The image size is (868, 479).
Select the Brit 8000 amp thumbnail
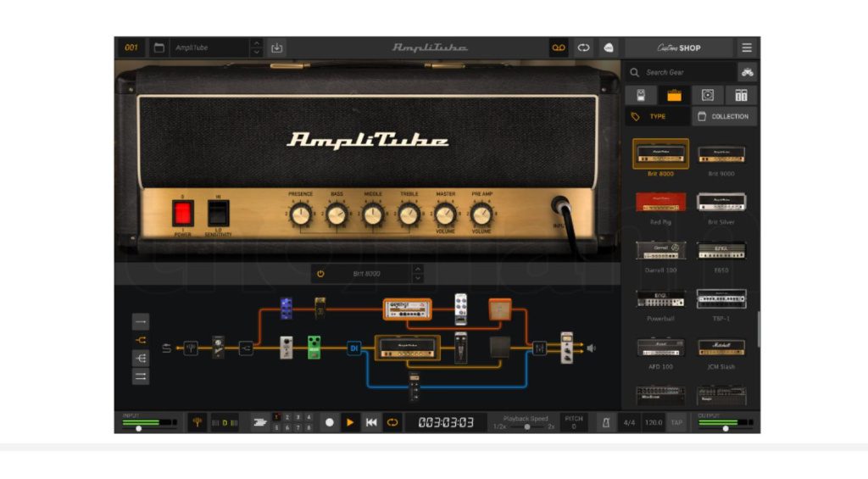point(660,154)
